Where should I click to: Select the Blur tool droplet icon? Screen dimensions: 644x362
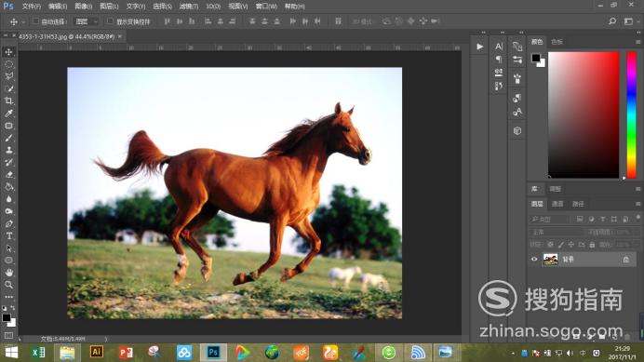8,199
